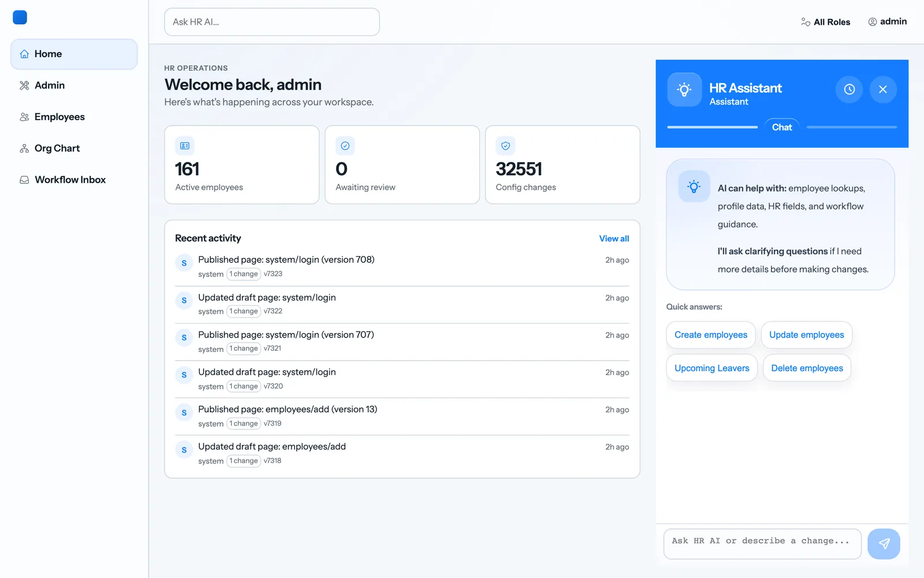Click version tag v7323
The image size is (924, 578).
coord(273,274)
